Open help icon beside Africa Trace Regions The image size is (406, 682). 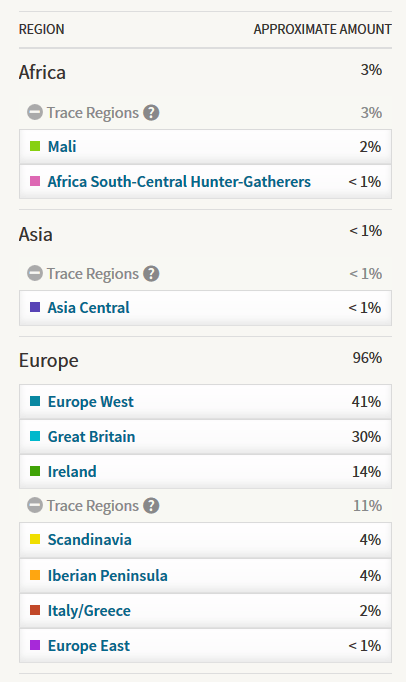click(151, 113)
